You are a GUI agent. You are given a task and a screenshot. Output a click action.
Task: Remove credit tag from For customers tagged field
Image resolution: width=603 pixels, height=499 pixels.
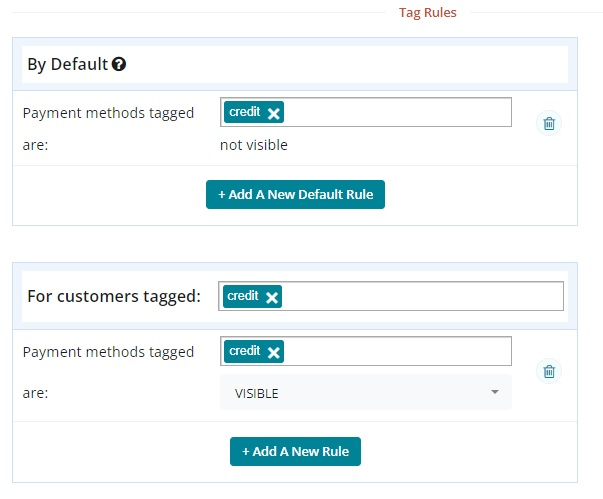272,297
